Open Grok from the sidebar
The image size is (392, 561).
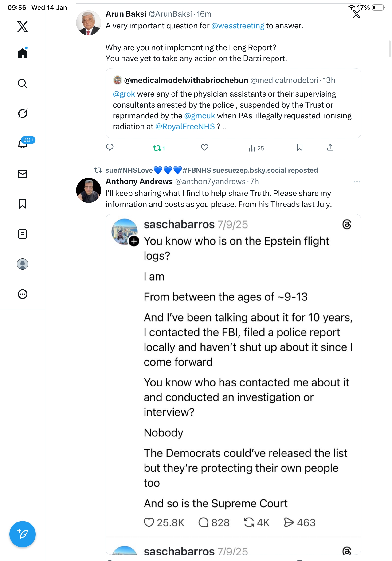coord(22,113)
